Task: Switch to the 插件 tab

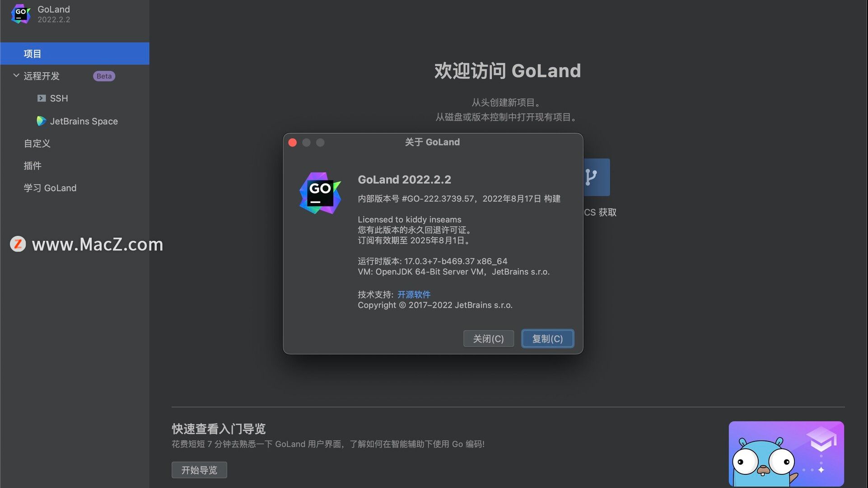Action: (x=33, y=165)
